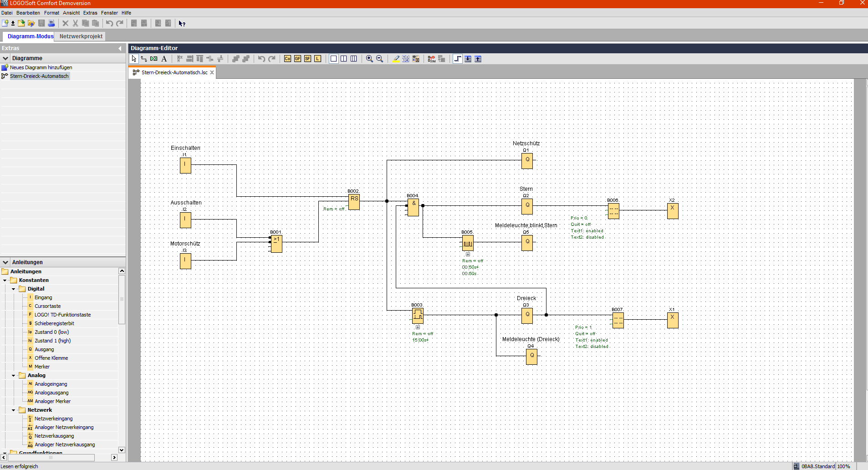Click the connect tool icon
This screenshot has width=868, height=470.
(x=144, y=59)
